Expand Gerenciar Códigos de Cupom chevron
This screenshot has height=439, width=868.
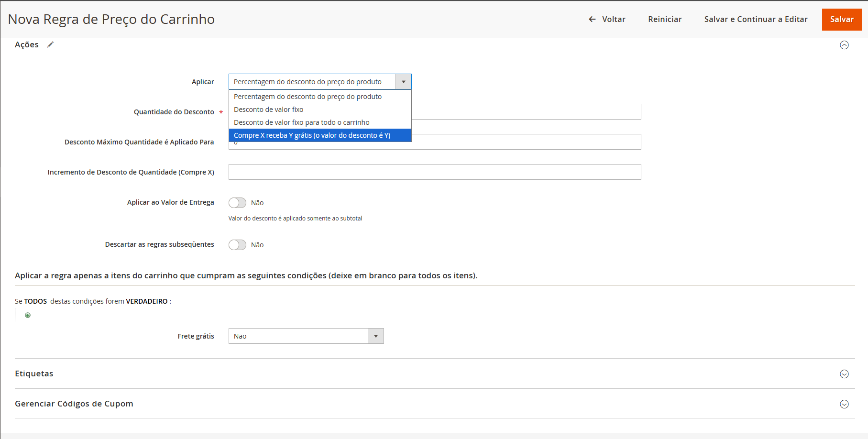tap(844, 404)
